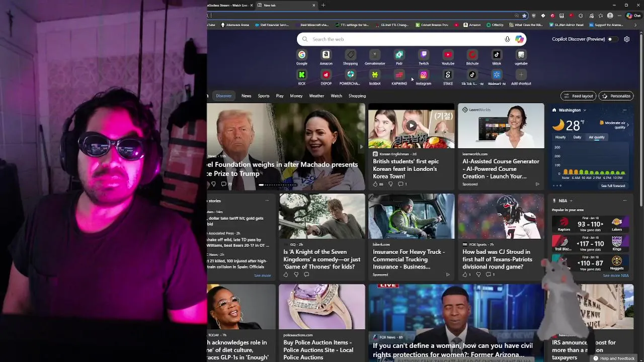644x362 pixels.
Task: Open the POWERCHA... shortcut icon
Action: point(351,74)
